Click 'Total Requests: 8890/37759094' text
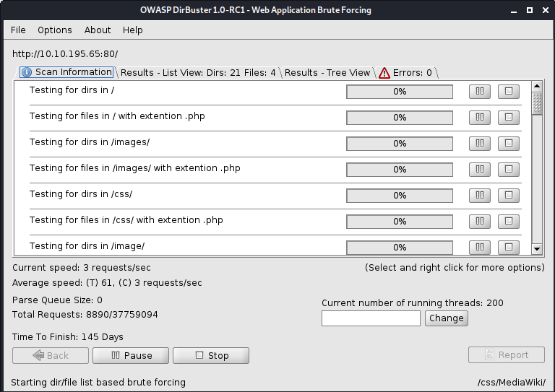Screen dimensions: 555x392 click(x=85, y=315)
